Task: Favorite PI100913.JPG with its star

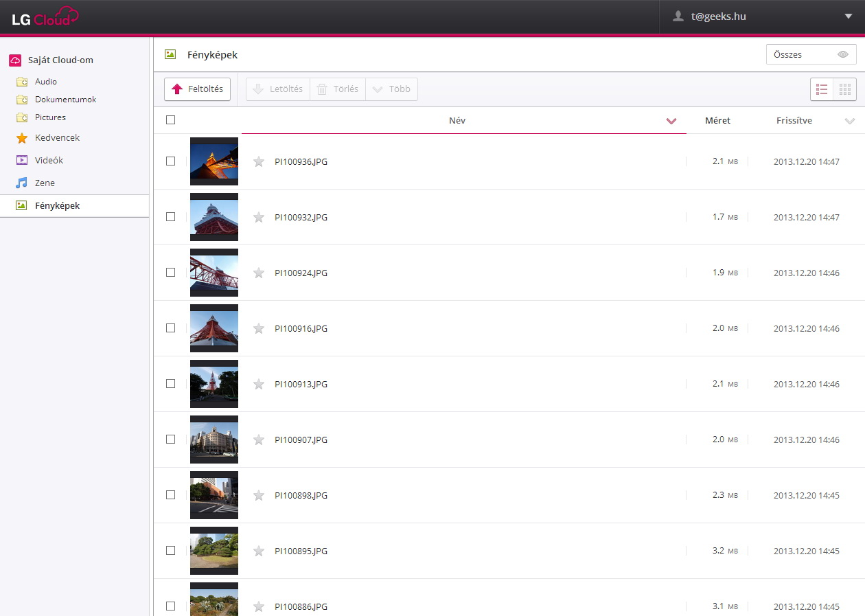Action: click(259, 384)
